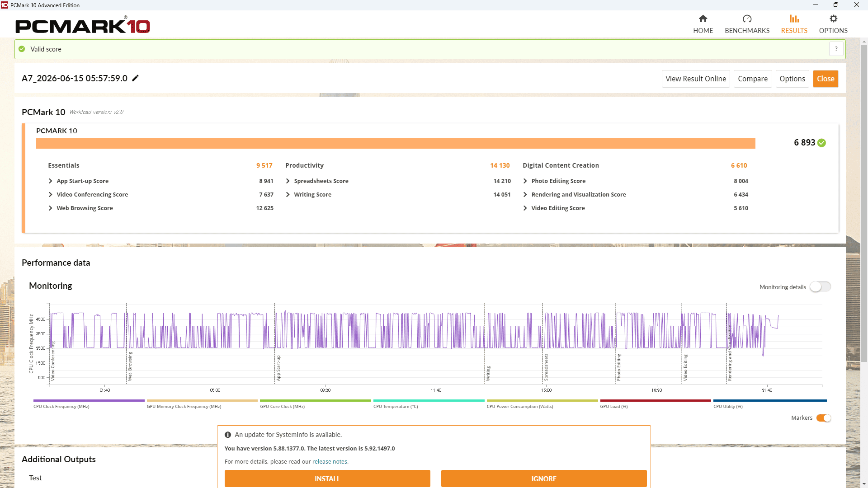The height and width of the screenshot is (488, 868).
Task: Click the Photo Editing chart marker
Action: click(x=619, y=367)
